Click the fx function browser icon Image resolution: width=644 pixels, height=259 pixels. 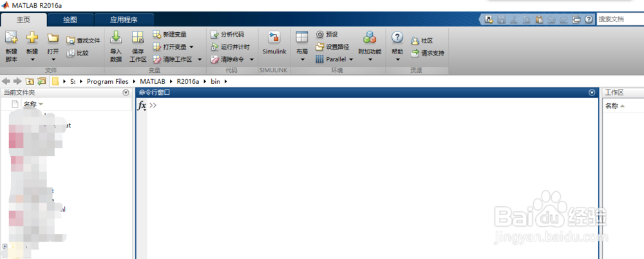pos(142,106)
